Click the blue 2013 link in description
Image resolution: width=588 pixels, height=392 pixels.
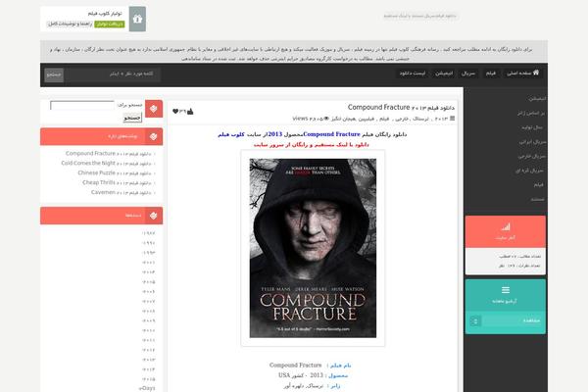[274, 134]
